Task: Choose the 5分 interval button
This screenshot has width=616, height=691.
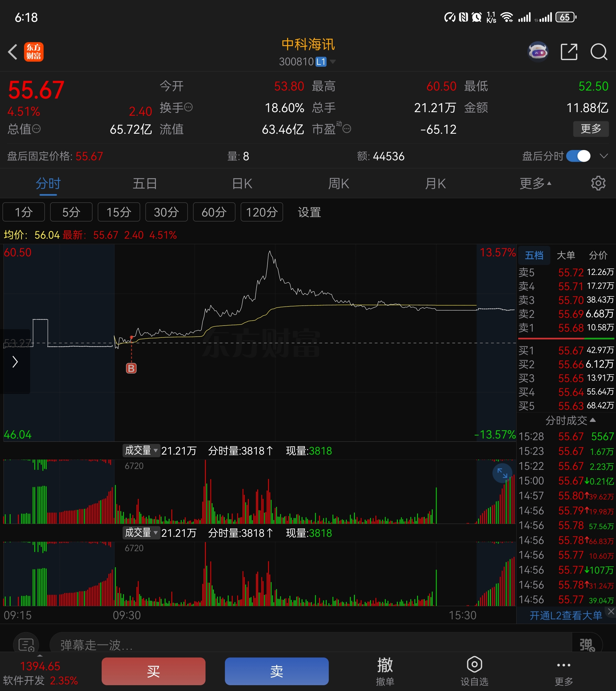Action: click(x=71, y=212)
